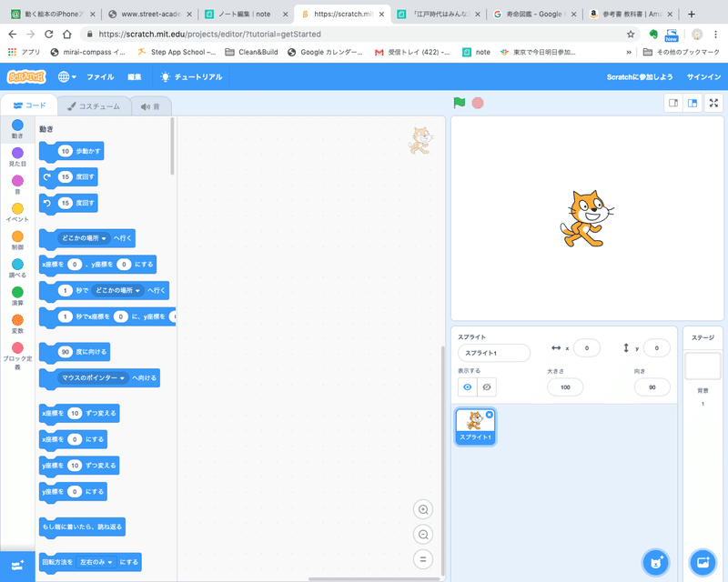Screen dimensions: 728x582
Task: Click the green flag to run
Action: 460,103
